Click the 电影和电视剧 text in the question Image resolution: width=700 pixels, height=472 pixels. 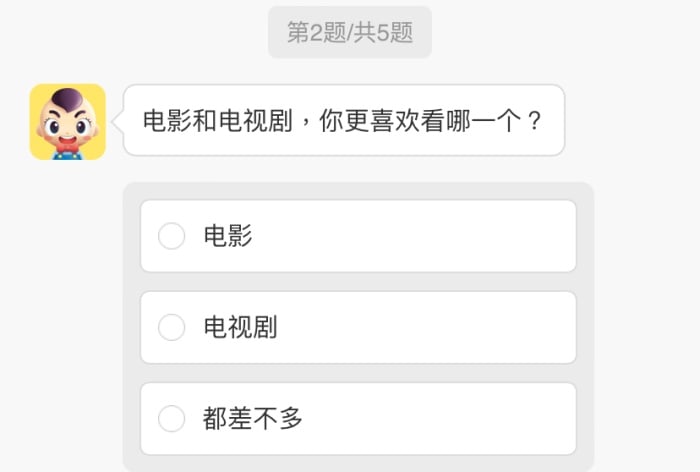click(216, 121)
